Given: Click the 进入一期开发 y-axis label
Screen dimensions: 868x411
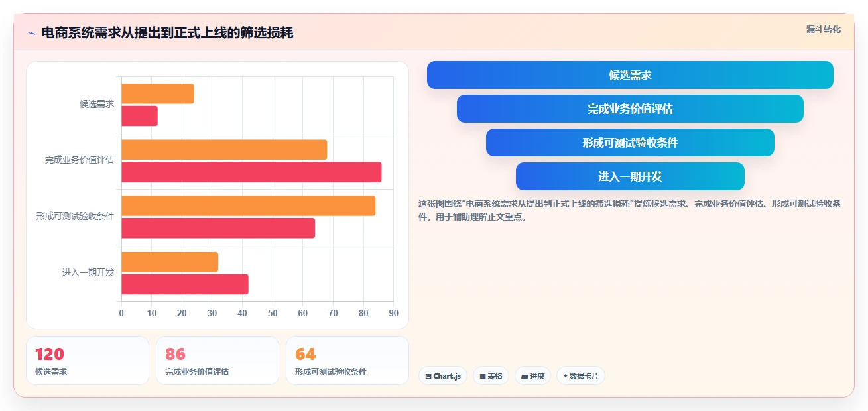Looking at the screenshot, I should 88,272.
